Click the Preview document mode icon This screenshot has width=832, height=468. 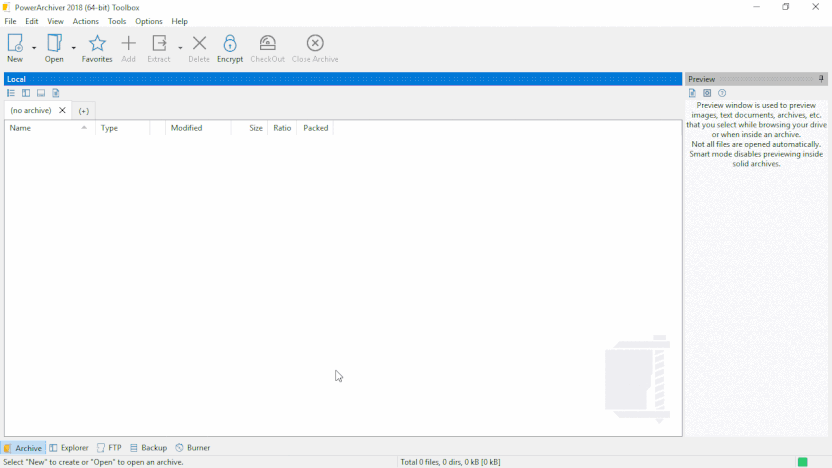coord(692,93)
